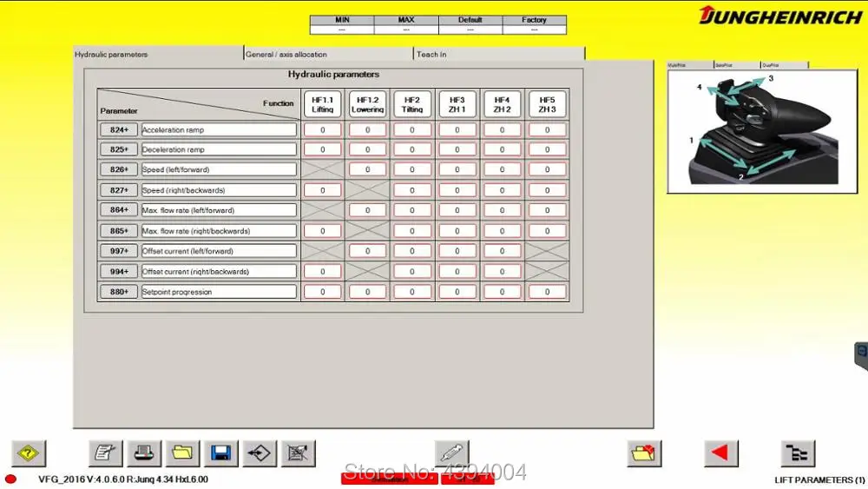Click Acceleration ramp value for HF1.1 Lifting
Viewport: 868px width, 489px height.
click(322, 129)
